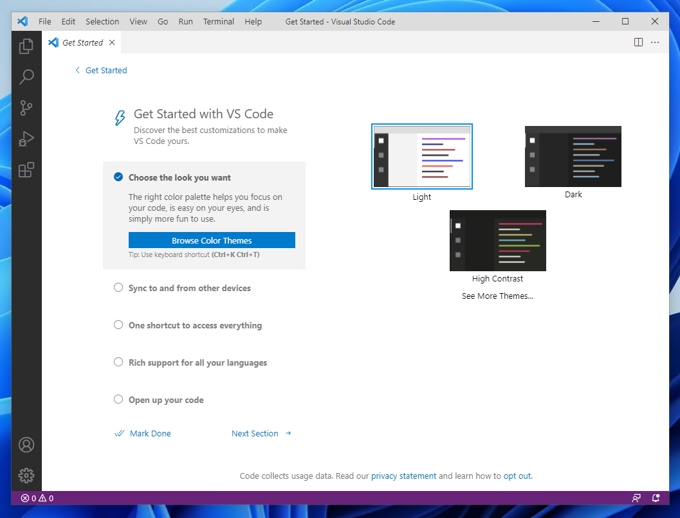
Task: Open the Terminal menu
Action: (219, 21)
